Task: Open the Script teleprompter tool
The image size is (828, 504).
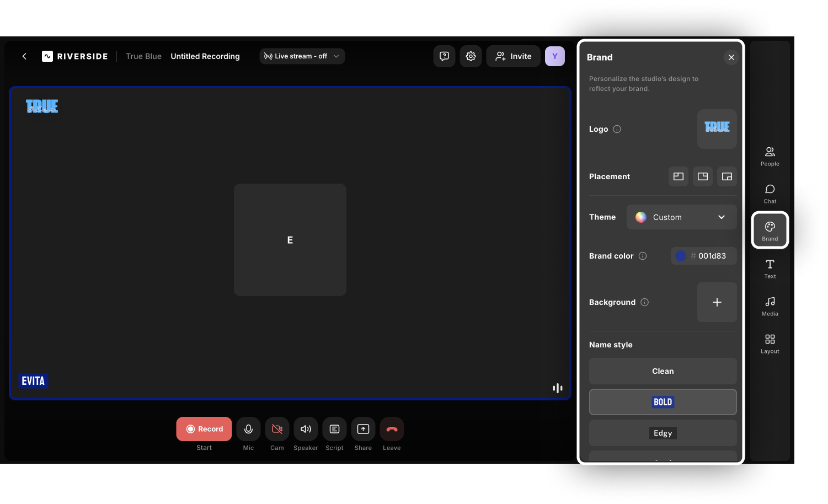Action: (x=334, y=429)
